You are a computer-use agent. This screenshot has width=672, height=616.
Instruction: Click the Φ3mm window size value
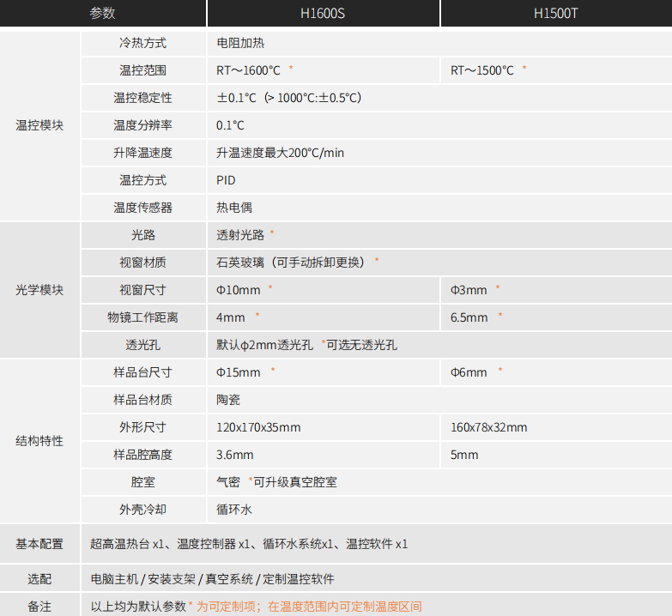click(x=469, y=290)
